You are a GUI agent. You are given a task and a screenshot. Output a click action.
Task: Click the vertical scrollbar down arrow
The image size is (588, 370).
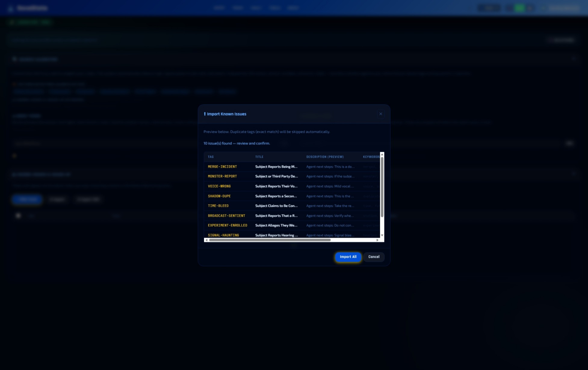(382, 236)
